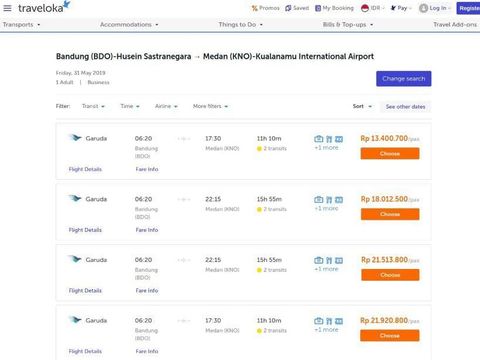Click the '2 transits' label on the Rp 13.400.700 flight
Screen dimensions: 480x360
[x=275, y=148]
